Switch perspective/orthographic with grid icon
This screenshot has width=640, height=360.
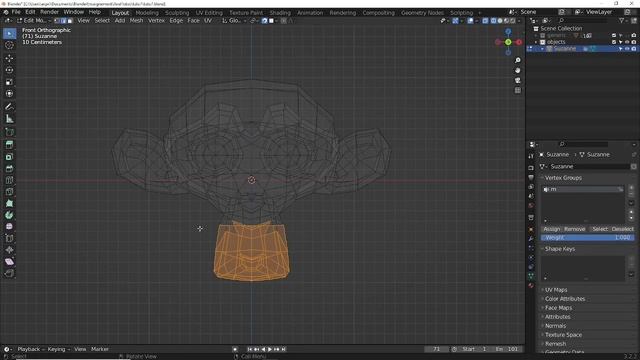(518, 90)
